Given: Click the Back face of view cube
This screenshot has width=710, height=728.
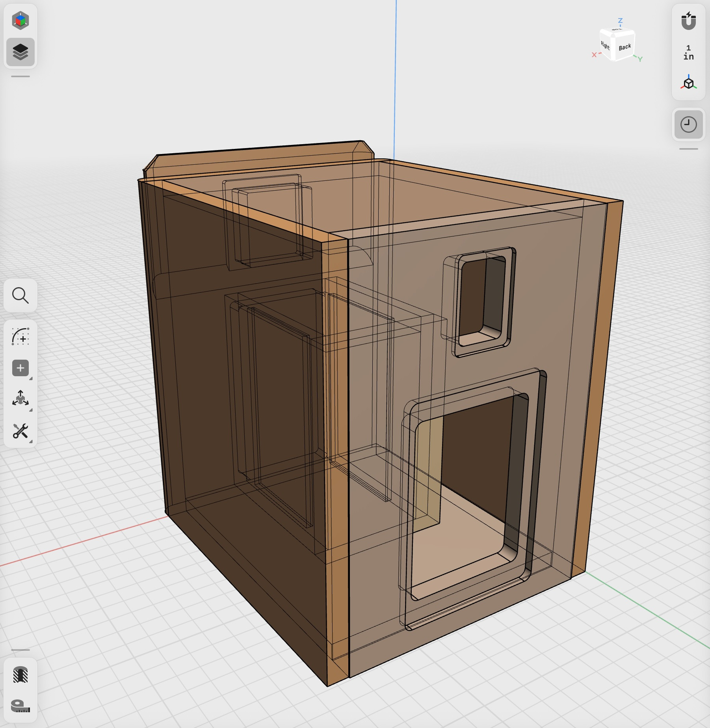Looking at the screenshot, I should (625, 48).
